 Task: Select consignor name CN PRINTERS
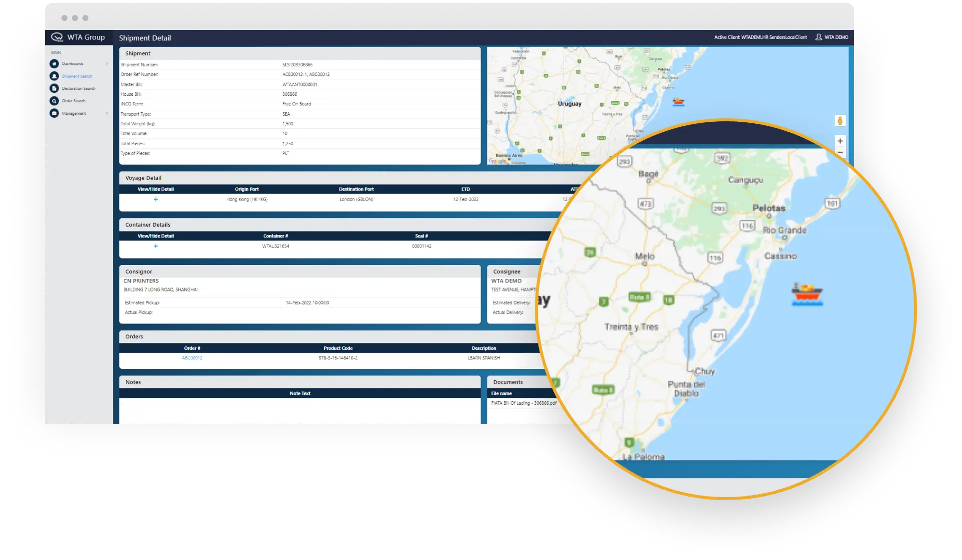[141, 281]
